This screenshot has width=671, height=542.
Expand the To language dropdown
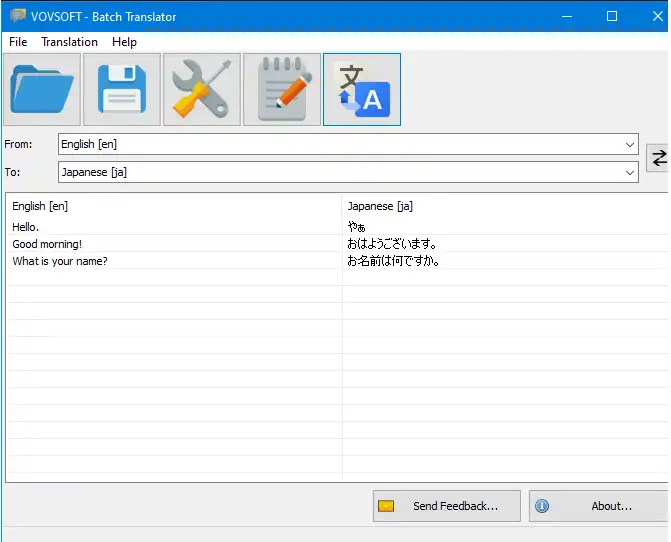630,173
